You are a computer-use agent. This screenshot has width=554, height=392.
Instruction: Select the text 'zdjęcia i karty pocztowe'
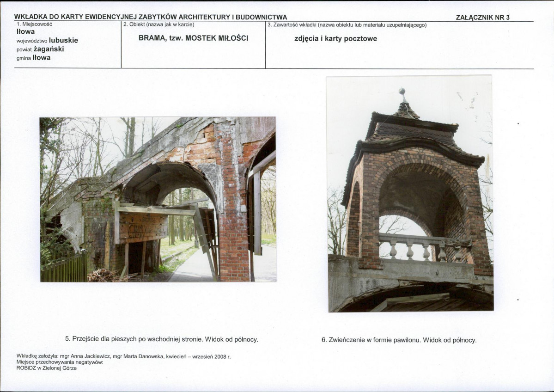[335, 39]
